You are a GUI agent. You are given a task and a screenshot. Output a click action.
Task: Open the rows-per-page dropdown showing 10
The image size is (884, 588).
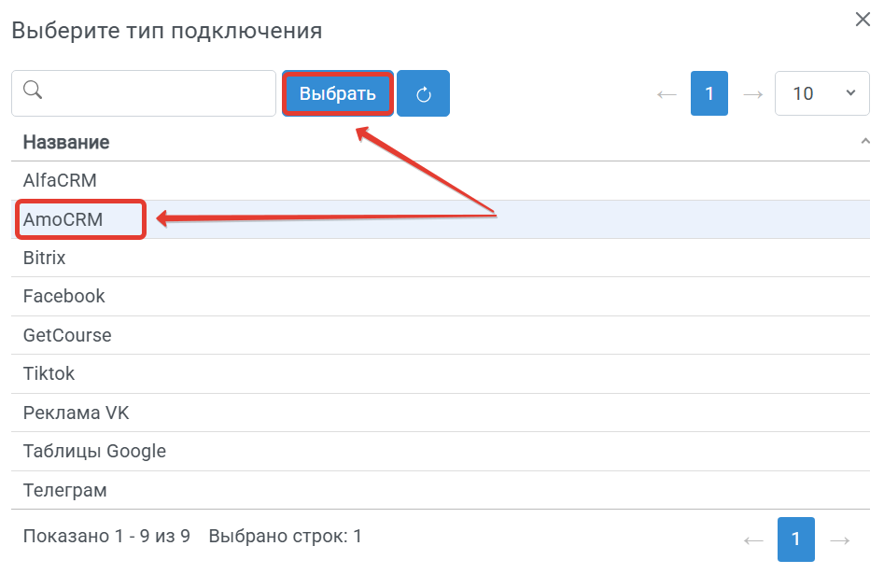pyautogui.click(x=822, y=93)
